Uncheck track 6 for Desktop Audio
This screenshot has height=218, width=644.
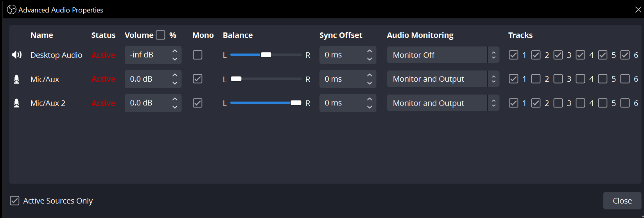coord(625,55)
